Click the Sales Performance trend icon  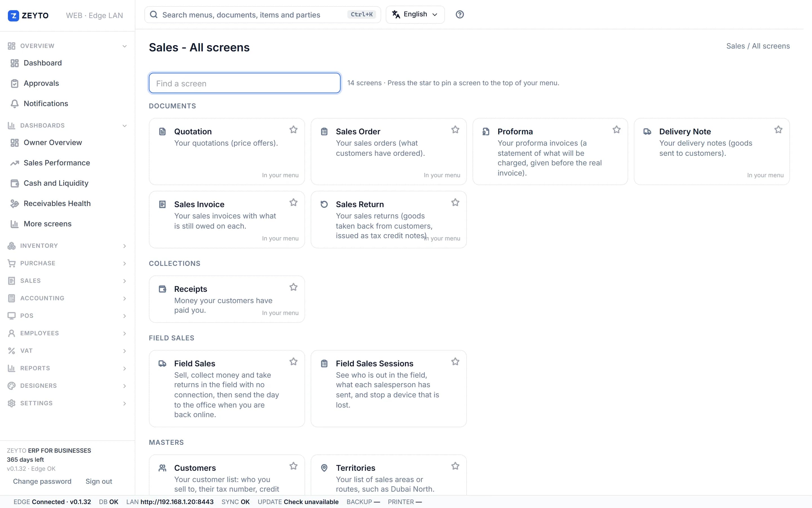[x=14, y=163]
